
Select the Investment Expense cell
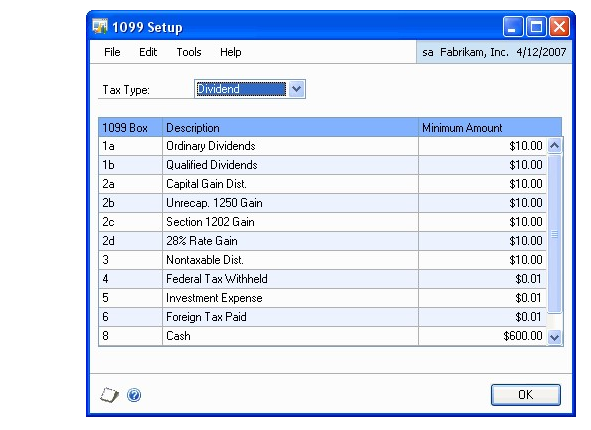(290, 298)
